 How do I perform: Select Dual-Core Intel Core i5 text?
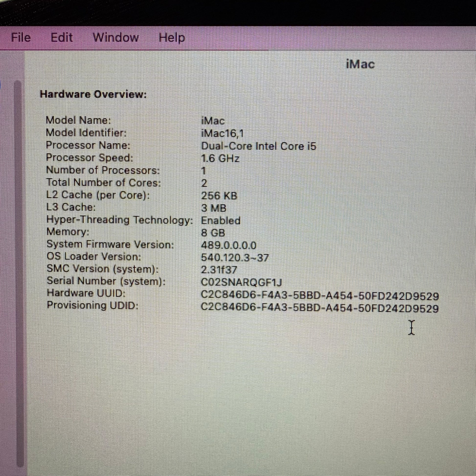[x=259, y=146]
